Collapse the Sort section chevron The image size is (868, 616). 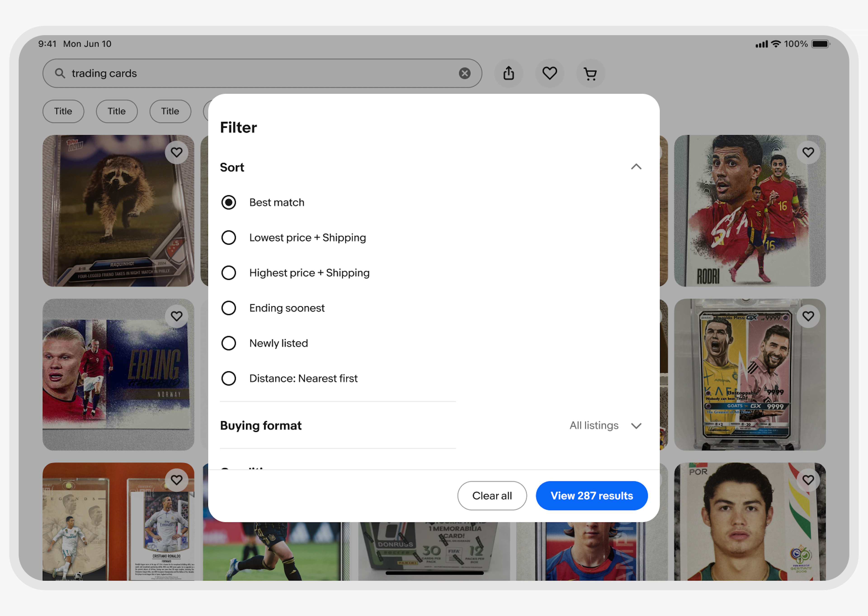[636, 167]
